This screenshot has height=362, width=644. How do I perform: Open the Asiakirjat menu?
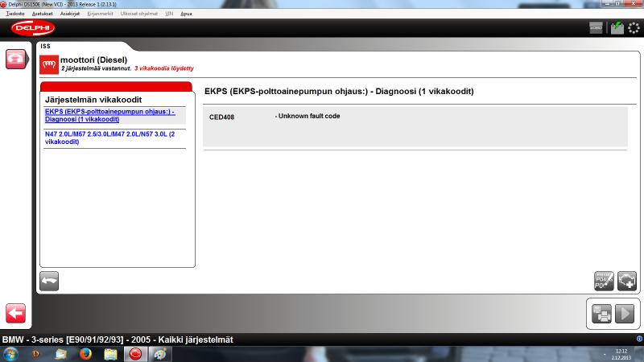click(x=70, y=14)
